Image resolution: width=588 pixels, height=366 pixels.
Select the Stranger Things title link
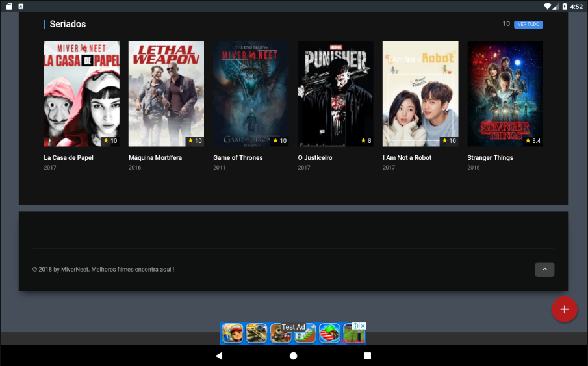[490, 158]
